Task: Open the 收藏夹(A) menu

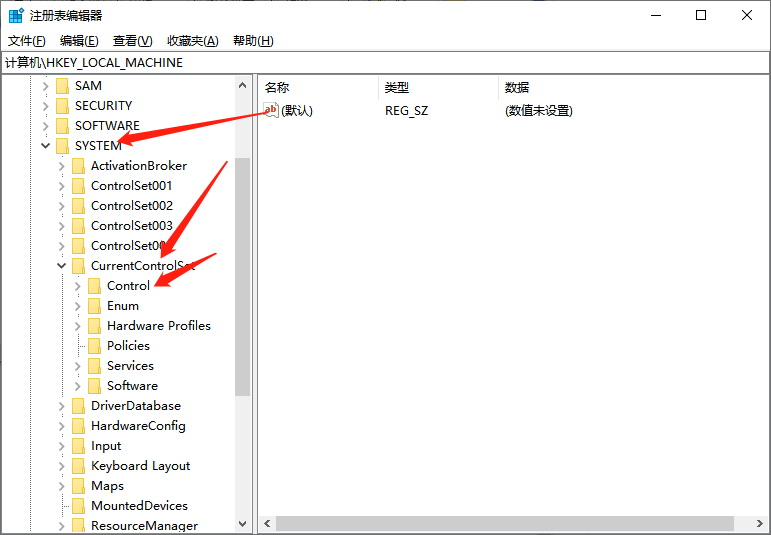Action: coord(192,40)
